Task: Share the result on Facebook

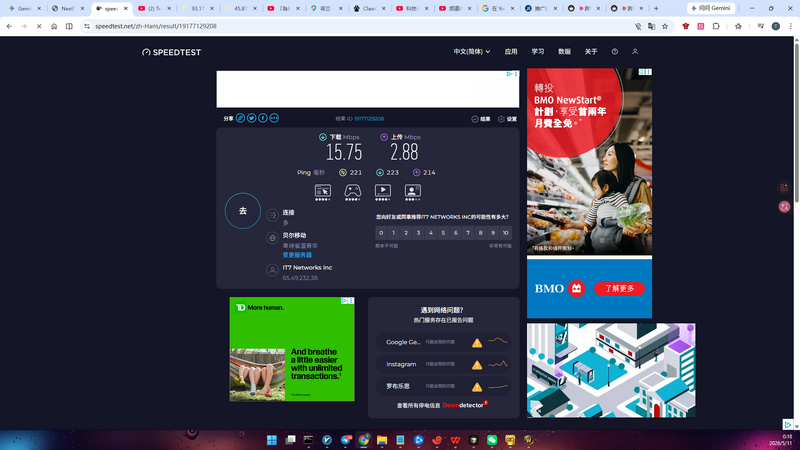Action: click(263, 118)
